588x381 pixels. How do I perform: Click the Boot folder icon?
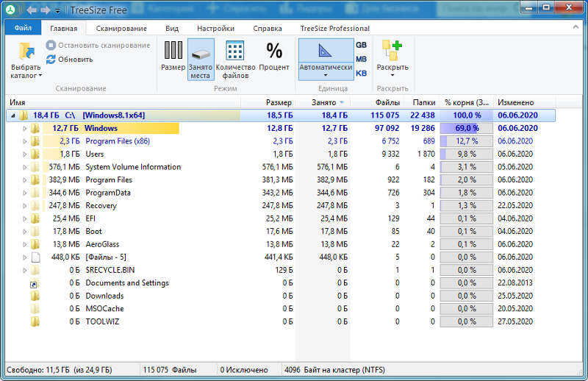(35, 231)
